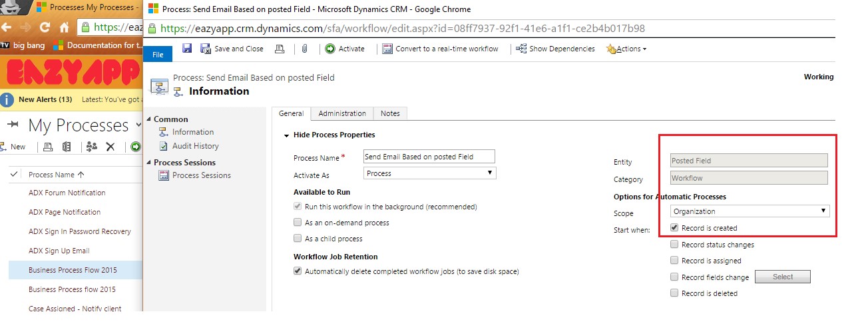Open the Scope dropdown set to Organization
868x324 pixels.
coord(750,211)
